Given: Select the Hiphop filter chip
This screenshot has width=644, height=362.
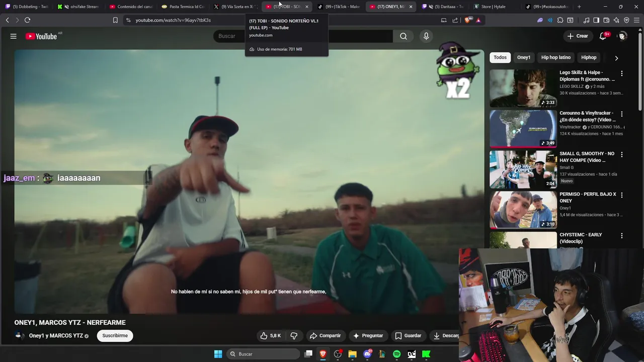Looking at the screenshot, I should click(589, 57).
